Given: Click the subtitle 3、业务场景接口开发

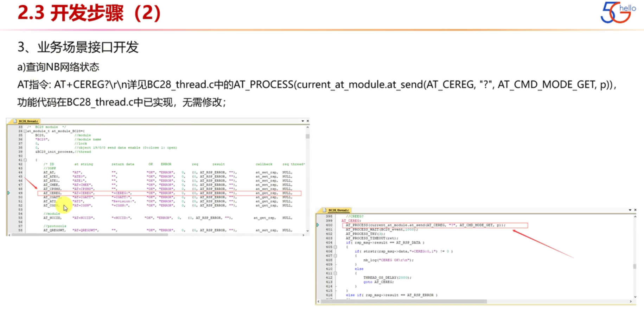Looking at the screenshot, I should [78, 47].
